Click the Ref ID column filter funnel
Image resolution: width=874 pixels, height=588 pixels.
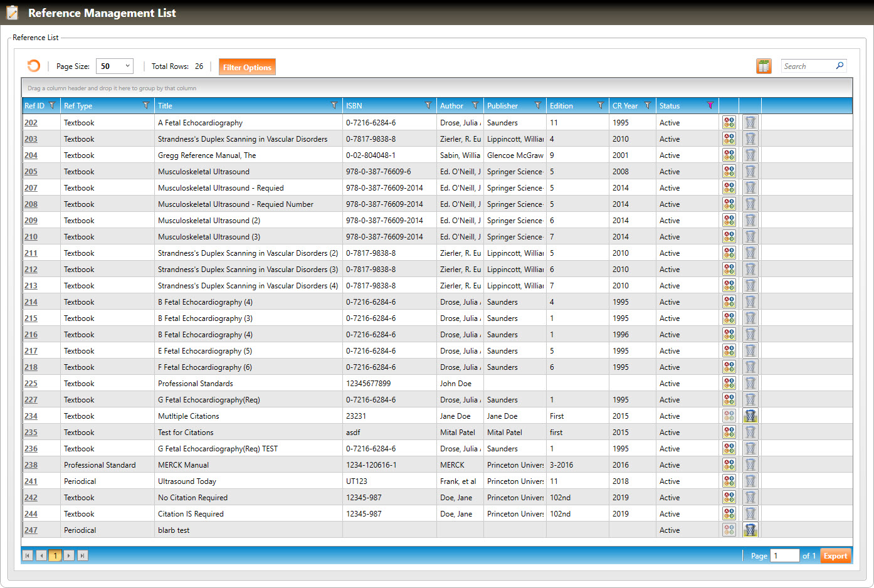pos(52,105)
